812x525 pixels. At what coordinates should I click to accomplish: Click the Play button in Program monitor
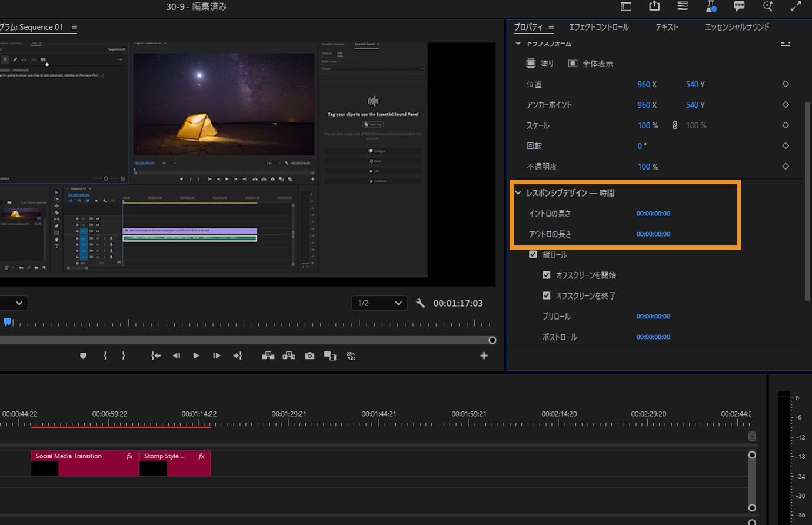pyautogui.click(x=196, y=355)
